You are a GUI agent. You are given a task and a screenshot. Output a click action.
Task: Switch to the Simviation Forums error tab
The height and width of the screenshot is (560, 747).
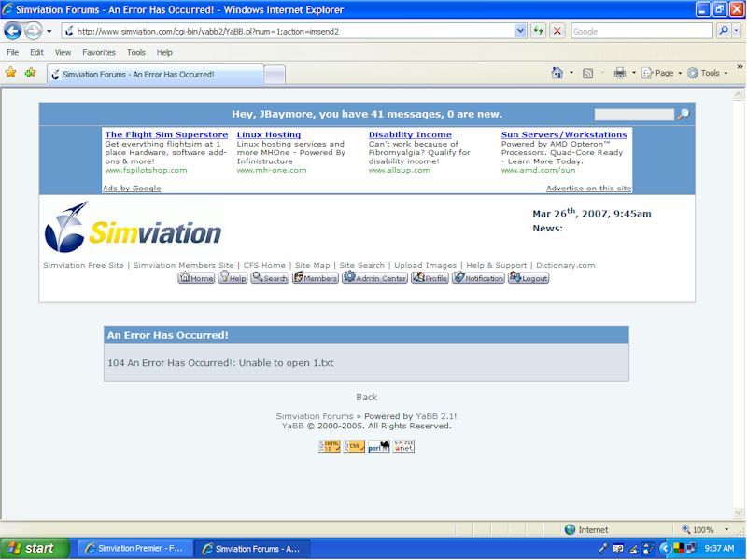(154, 74)
